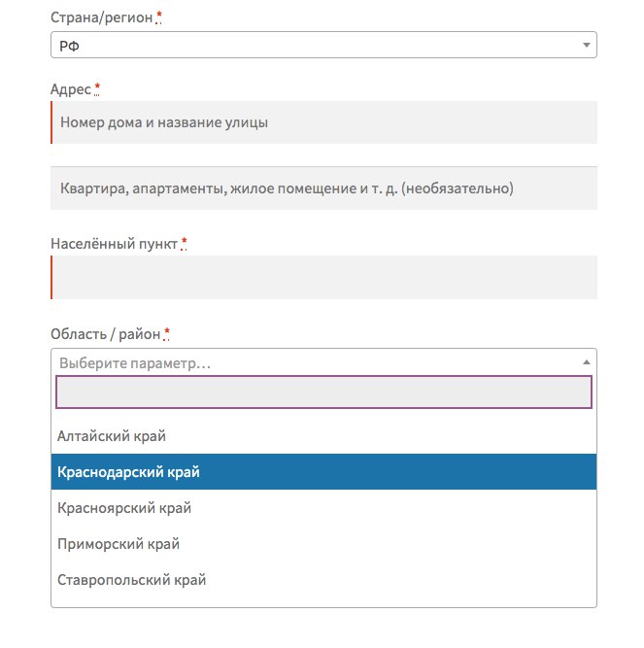644x648 pixels.
Task: Click the required asterisk next to Адрес
Action: 98,89
